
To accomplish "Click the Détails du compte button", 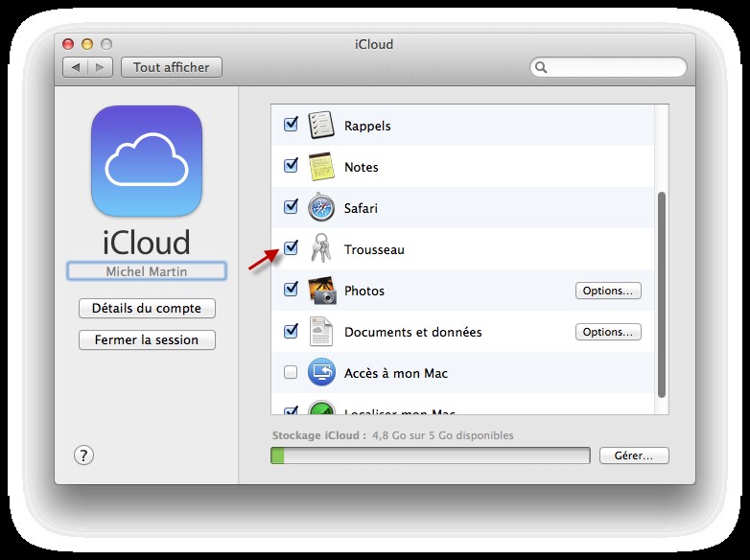I will [147, 308].
